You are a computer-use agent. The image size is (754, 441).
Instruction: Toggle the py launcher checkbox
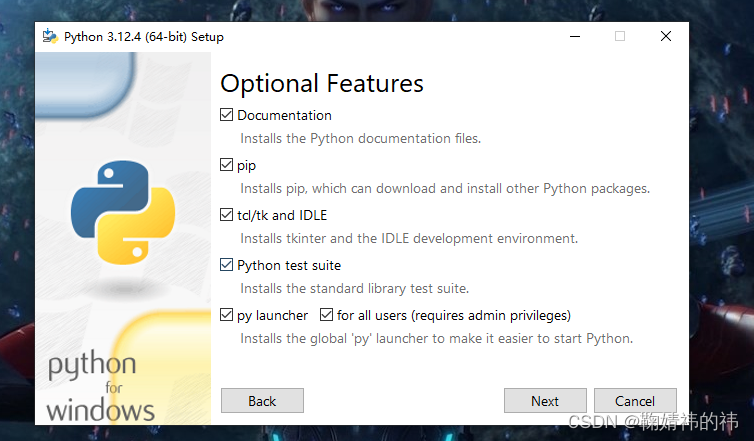pos(226,315)
